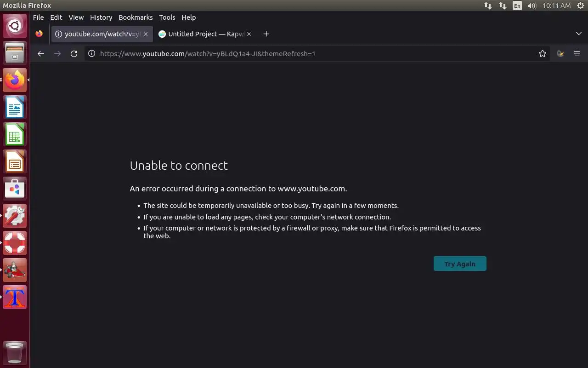Open the En keyboard layout indicator

[x=517, y=6]
